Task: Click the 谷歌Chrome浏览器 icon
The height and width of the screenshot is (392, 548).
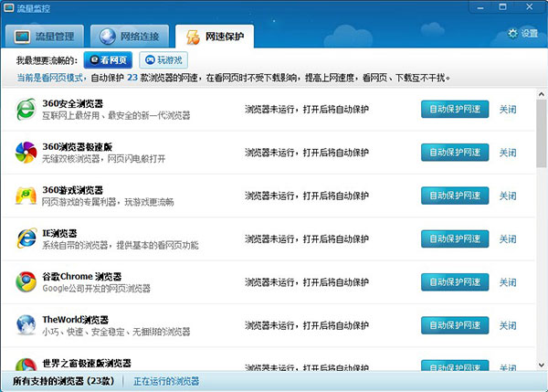Action: 26,281
